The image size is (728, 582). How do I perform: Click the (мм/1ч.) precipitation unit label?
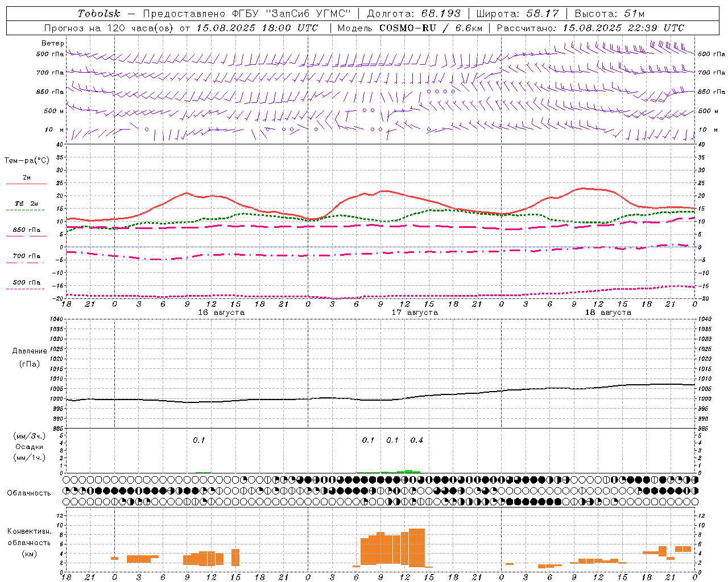click(30, 458)
